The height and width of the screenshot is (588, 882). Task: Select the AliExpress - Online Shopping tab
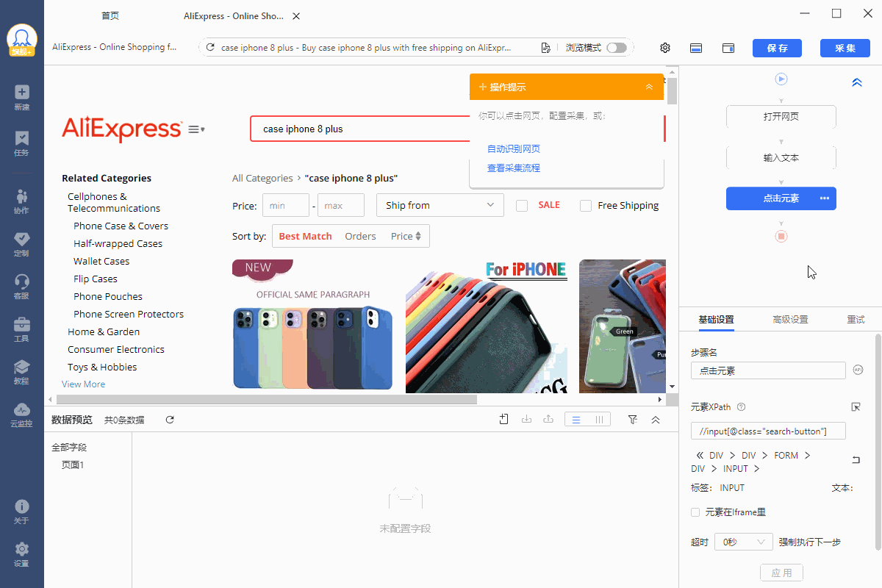coord(232,15)
